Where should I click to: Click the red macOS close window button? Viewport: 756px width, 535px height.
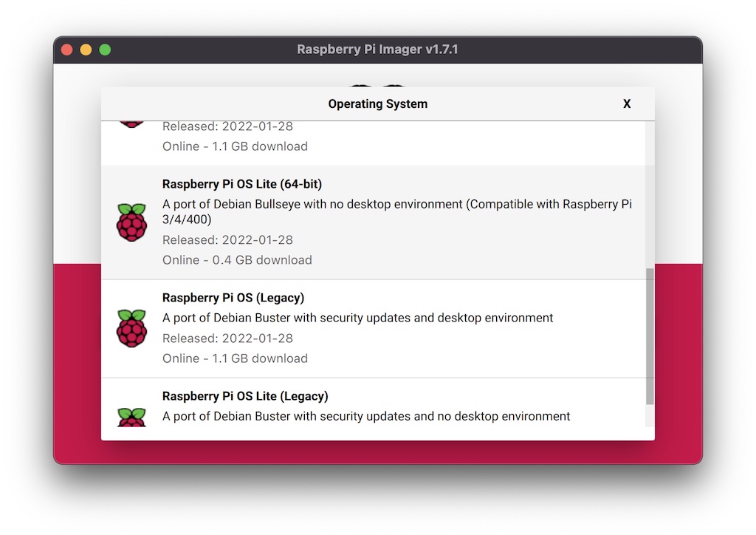pos(67,50)
